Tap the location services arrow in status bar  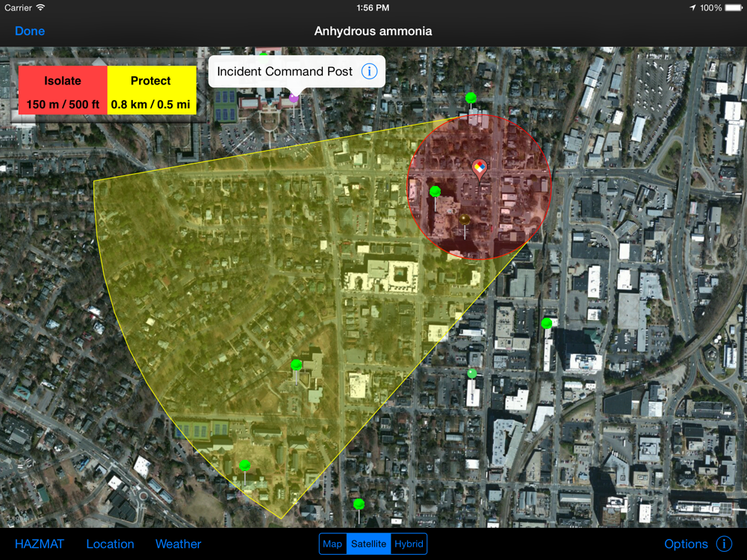tap(692, 7)
